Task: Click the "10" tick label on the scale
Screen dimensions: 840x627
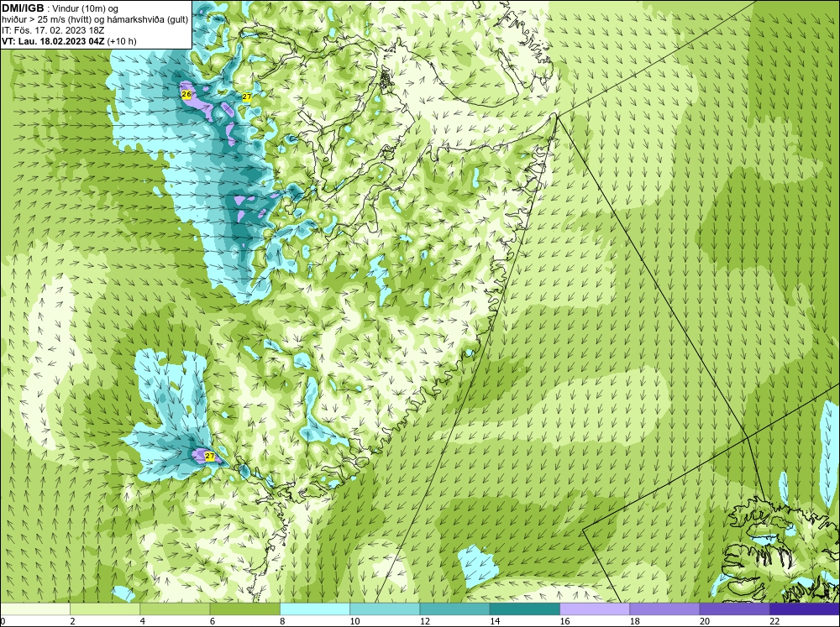Action: point(354,621)
